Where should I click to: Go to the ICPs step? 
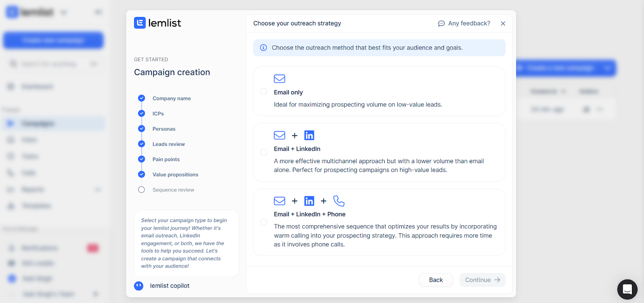(x=158, y=114)
